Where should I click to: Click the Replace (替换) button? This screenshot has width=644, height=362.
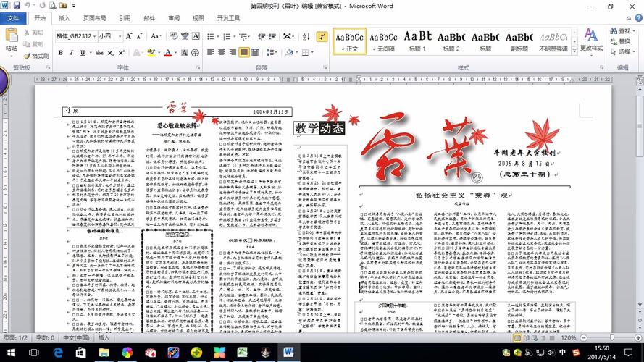pyautogui.click(x=620, y=41)
